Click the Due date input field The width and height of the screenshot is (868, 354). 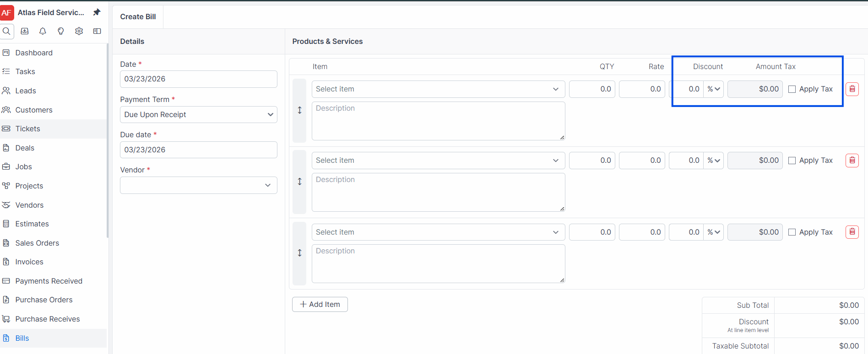pyautogui.click(x=199, y=150)
